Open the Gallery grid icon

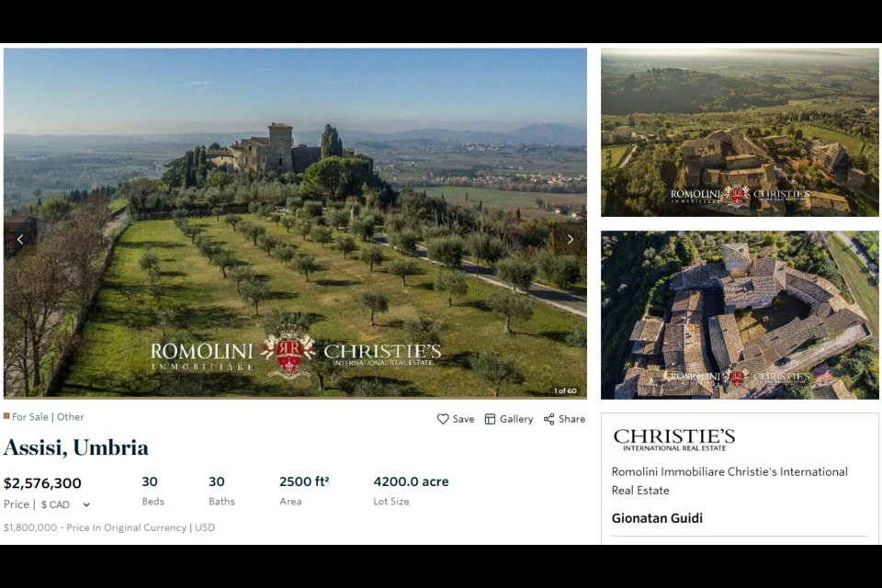click(490, 419)
